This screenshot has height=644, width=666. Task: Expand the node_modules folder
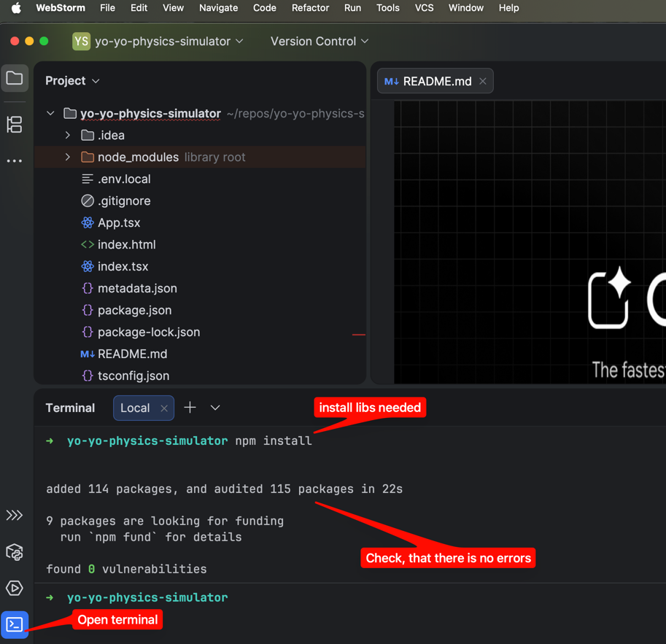[68, 158]
